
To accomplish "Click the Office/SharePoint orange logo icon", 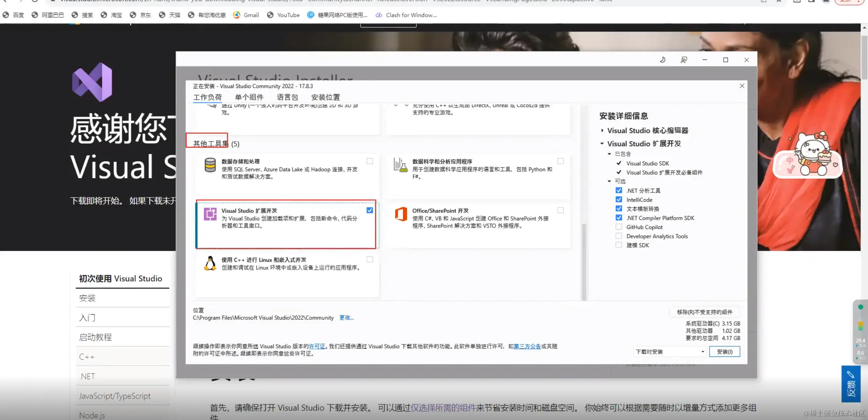I will [401, 214].
